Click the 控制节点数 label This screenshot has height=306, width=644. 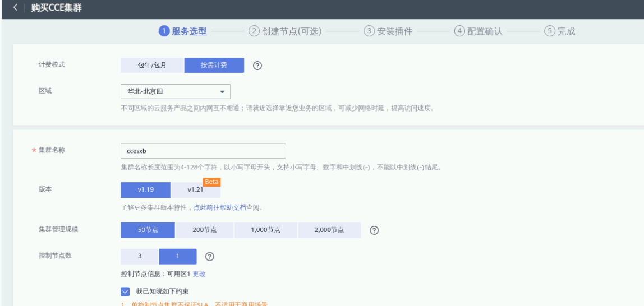click(x=55, y=255)
